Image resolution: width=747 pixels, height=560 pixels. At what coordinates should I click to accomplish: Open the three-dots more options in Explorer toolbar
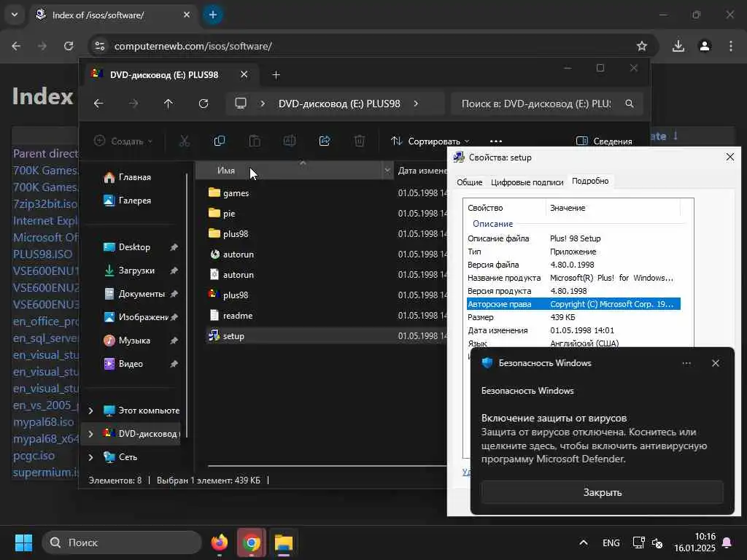(x=496, y=141)
